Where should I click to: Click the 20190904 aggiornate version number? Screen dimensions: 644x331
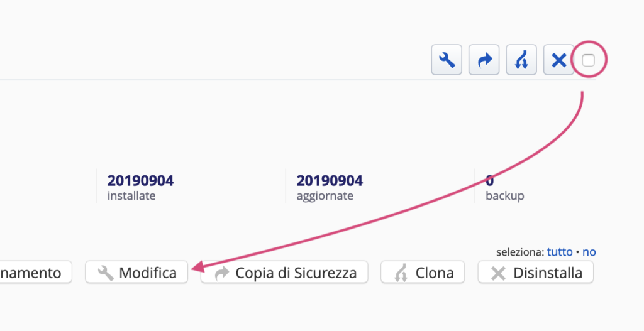330,181
